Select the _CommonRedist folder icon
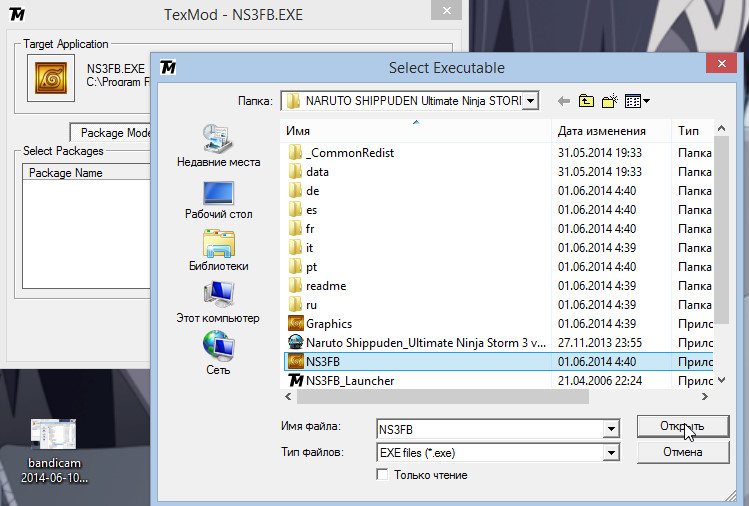This screenshot has height=506, width=749. point(295,153)
